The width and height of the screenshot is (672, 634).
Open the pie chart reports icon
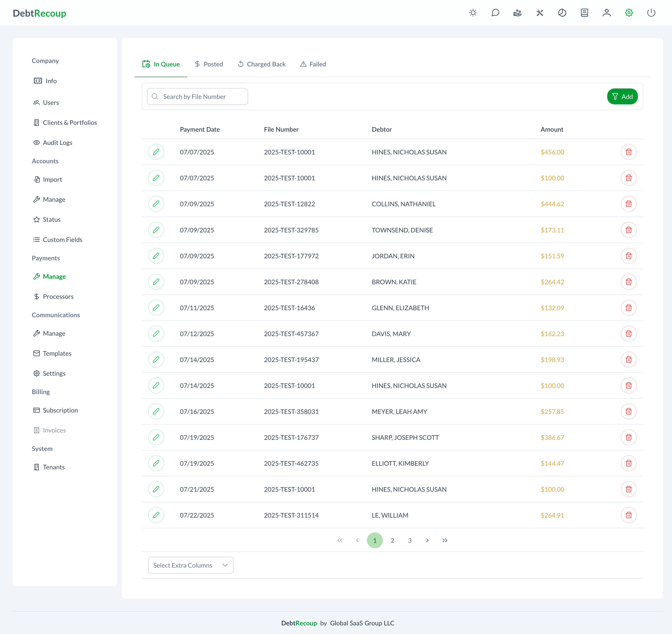coord(562,13)
